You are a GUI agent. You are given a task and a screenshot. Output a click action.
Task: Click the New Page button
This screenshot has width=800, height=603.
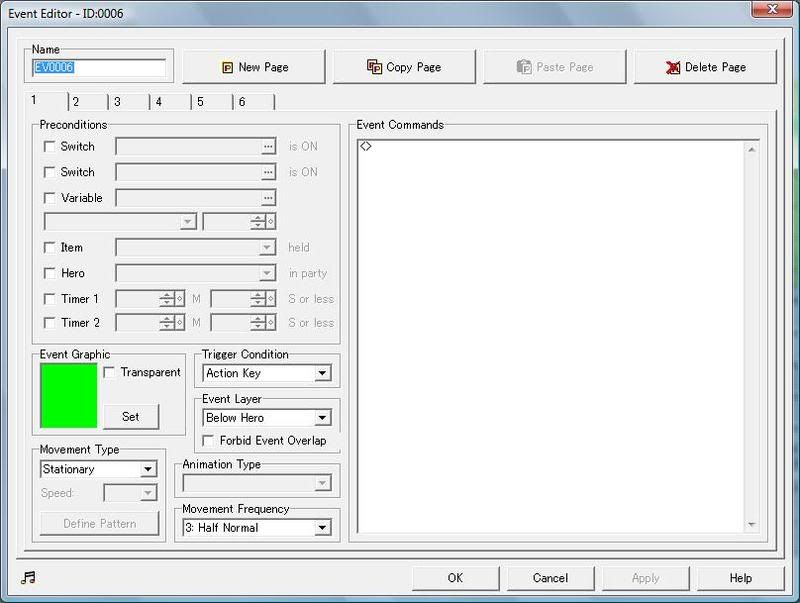click(254, 67)
